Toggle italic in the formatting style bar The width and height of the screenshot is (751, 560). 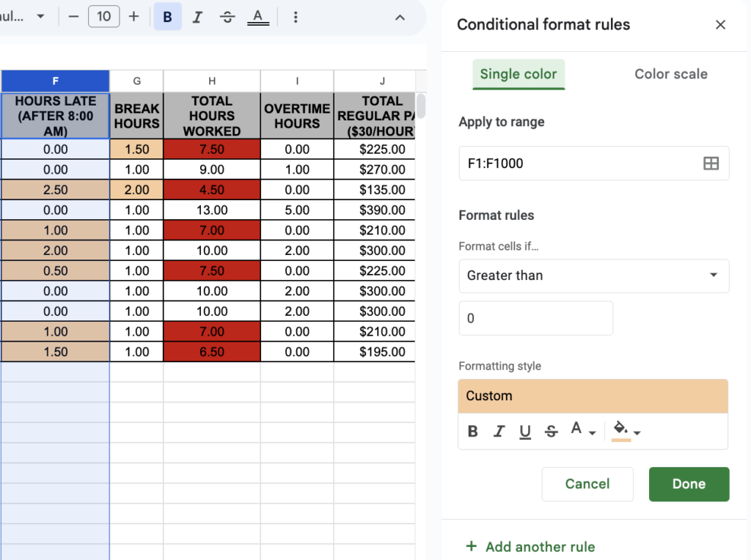coord(499,431)
